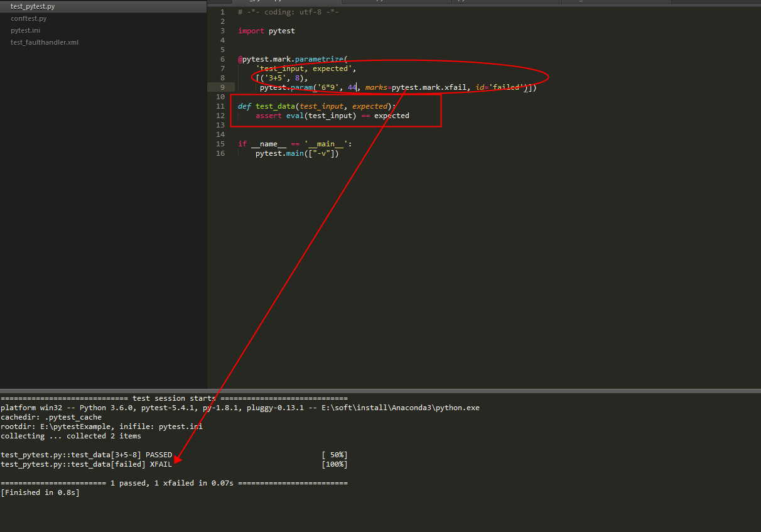Click the 'cachedir: .pytest_cache' output line
The width and height of the screenshot is (761, 532).
click(x=51, y=417)
